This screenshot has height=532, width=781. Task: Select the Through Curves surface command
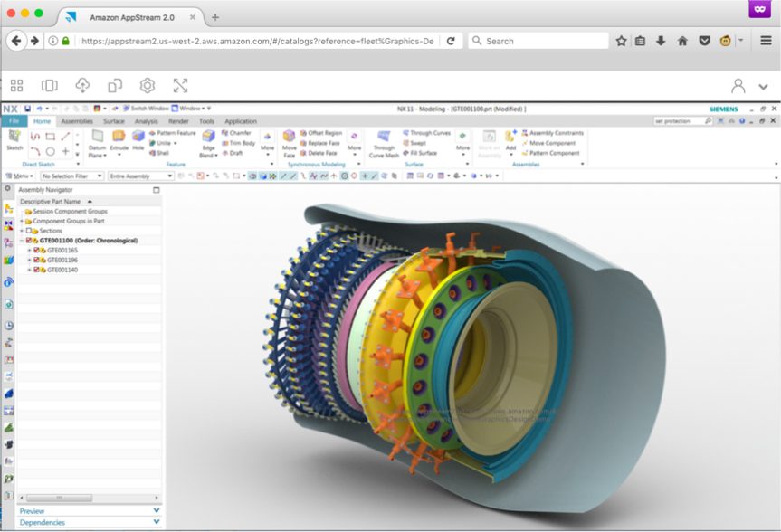(426, 133)
